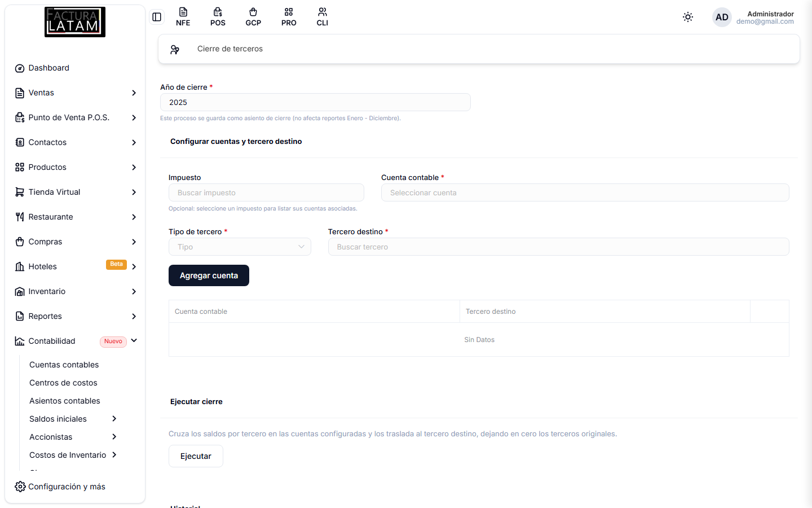
Task: Expand the Saldos iniciales submenu chevron
Action: click(114, 419)
